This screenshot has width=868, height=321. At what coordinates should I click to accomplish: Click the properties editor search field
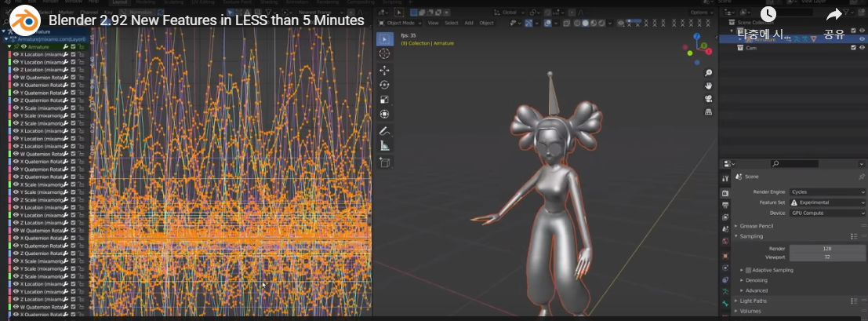click(x=794, y=163)
